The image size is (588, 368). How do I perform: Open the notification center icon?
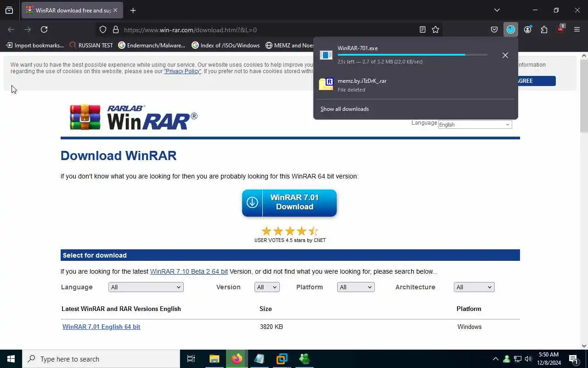coord(573,359)
